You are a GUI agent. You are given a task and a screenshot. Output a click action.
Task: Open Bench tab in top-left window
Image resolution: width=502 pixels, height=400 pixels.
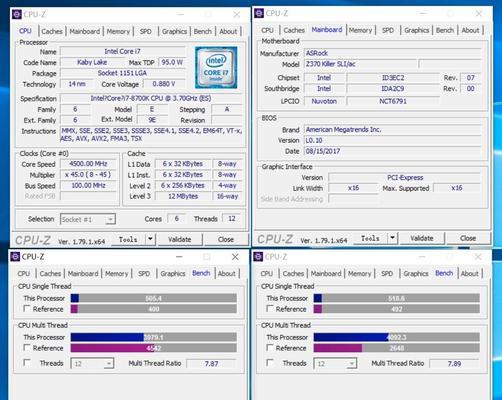pos(203,32)
